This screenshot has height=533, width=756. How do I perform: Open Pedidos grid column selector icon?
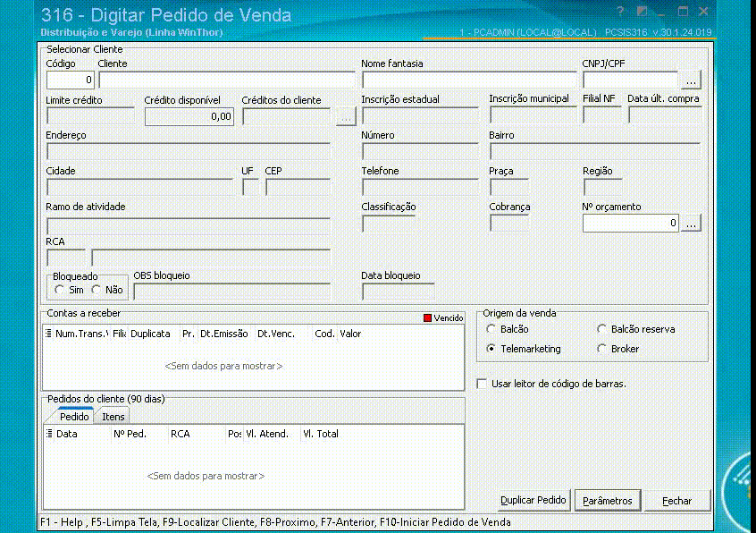[x=49, y=434]
